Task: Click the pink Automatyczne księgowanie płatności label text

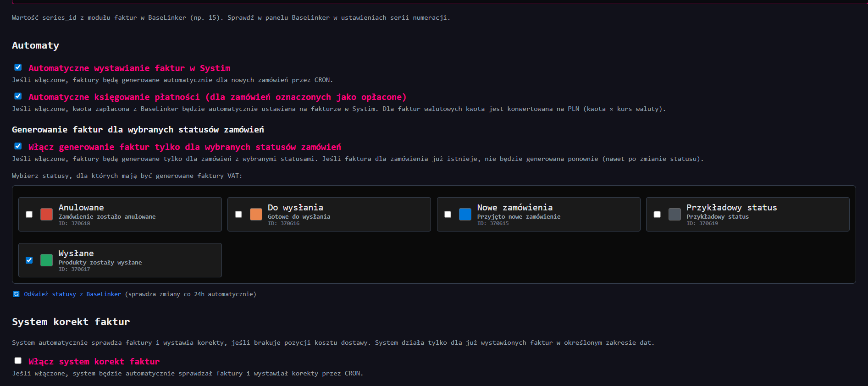Action: [217, 97]
